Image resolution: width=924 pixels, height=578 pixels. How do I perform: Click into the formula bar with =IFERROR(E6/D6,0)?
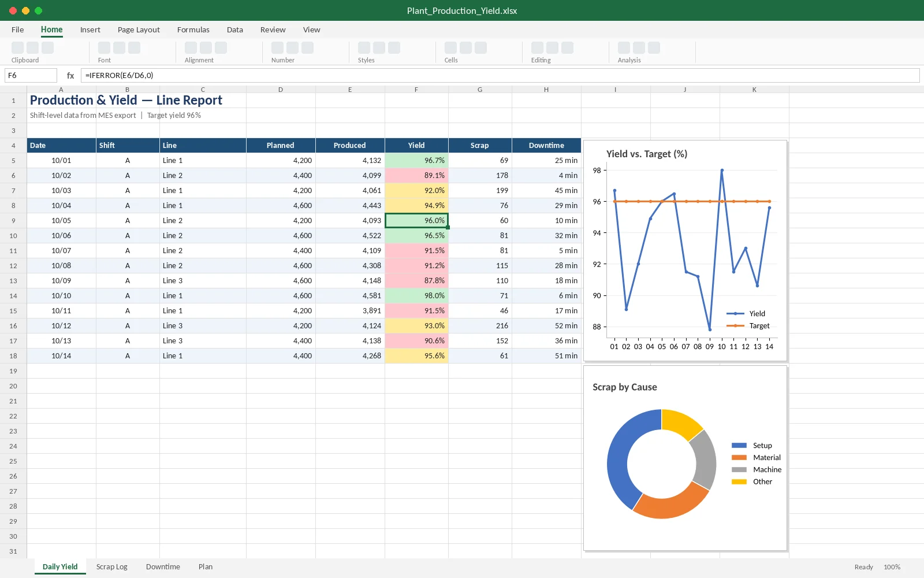[x=500, y=75]
